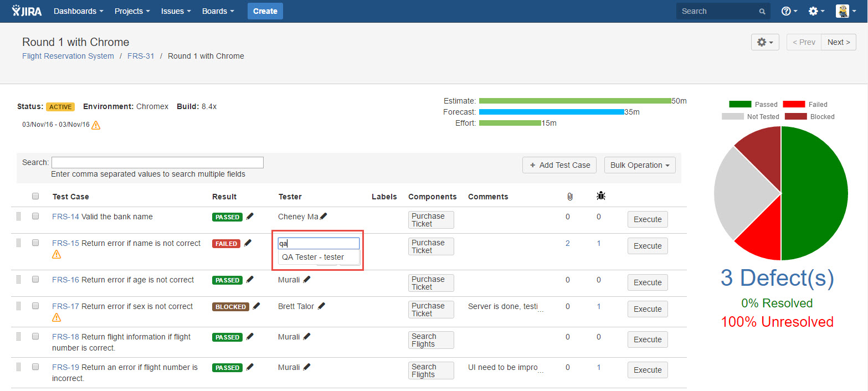Click Search Flights component of FRS-18
Viewport: 868px width, 391px height.
point(431,340)
